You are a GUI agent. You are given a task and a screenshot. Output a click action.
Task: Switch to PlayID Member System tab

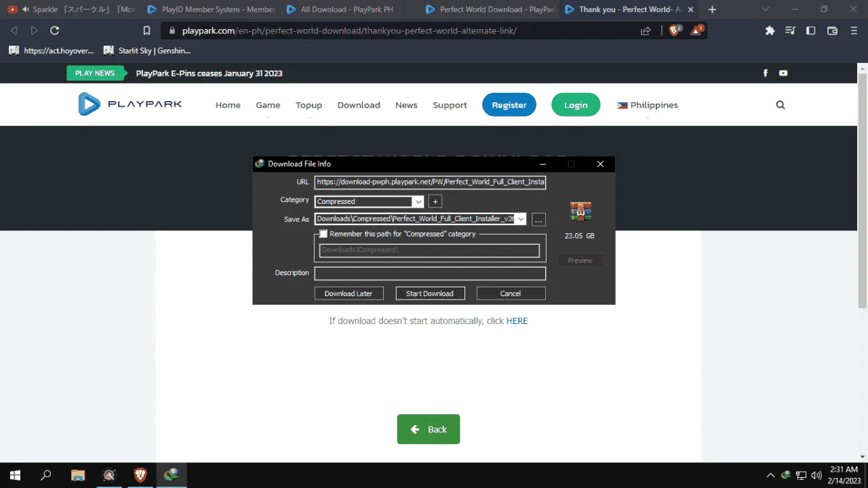coord(211,9)
